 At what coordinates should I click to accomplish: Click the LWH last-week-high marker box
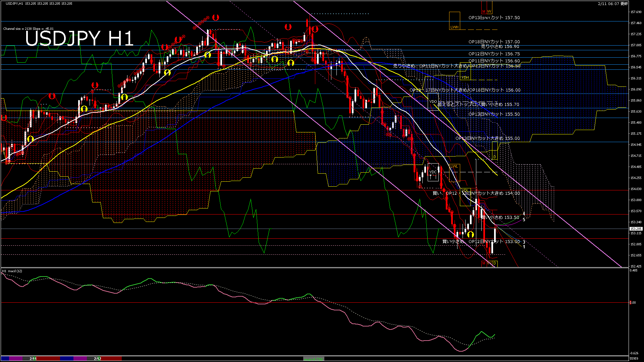(454, 21)
